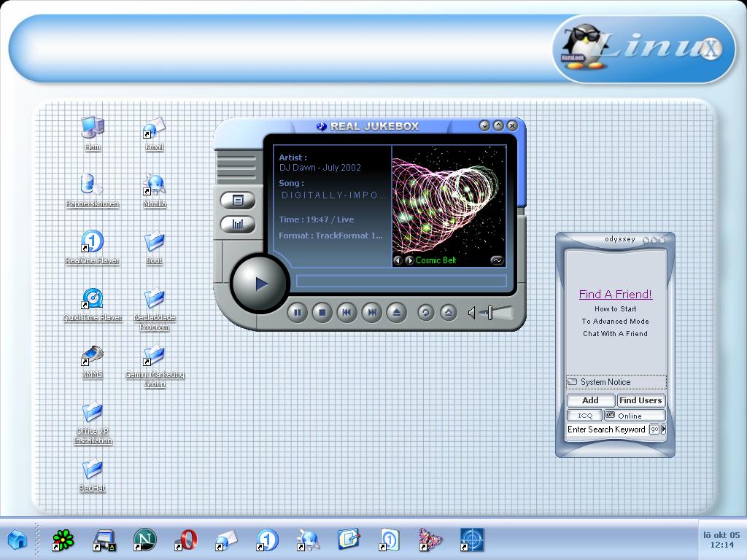The width and height of the screenshot is (747, 560).
Task: Click Find A Friend! link
Action: click(x=616, y=295)
